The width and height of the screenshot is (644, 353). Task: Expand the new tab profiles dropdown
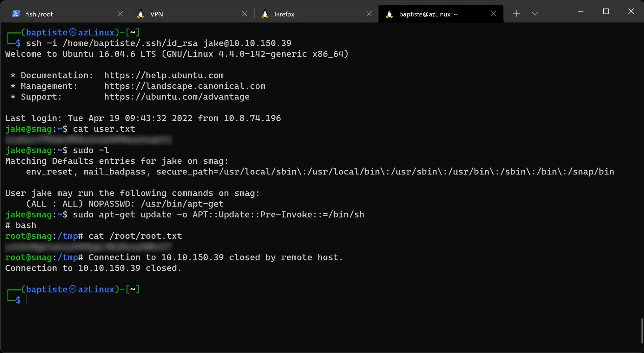point(535,14)
